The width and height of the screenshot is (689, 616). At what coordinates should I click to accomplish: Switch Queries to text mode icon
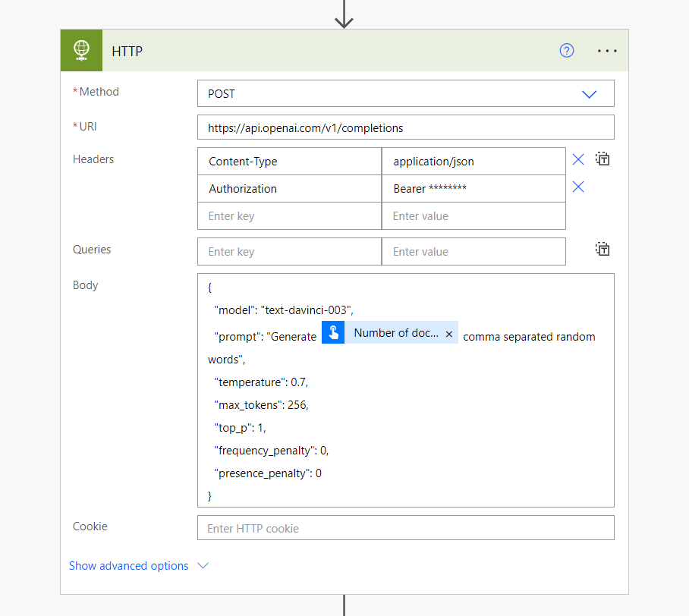coord(603,250)
